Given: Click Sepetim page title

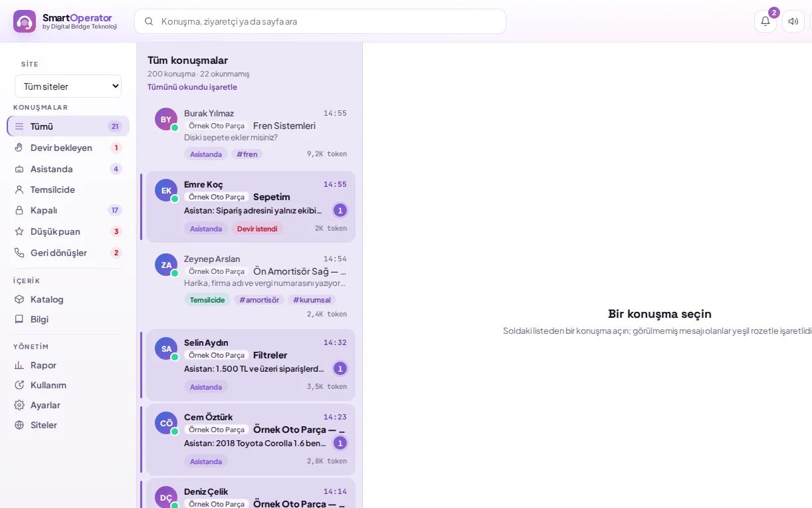Looking at the screenshot, I should (272, 197).
